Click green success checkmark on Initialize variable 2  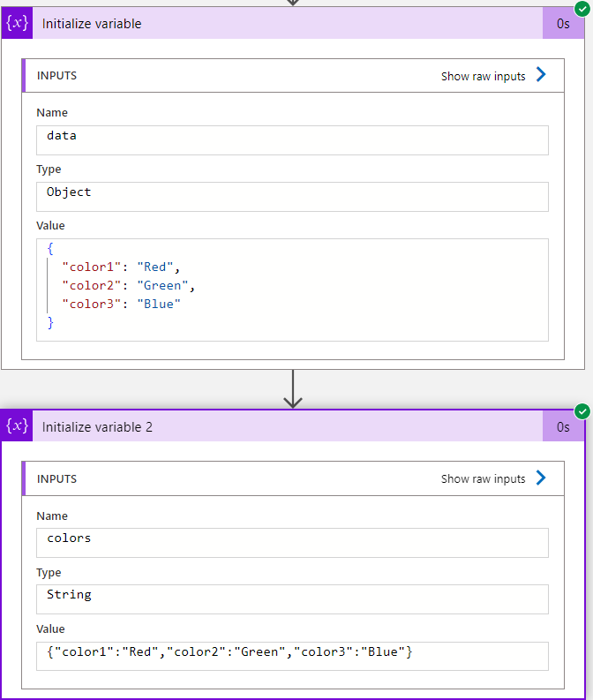tap(582, 411)
